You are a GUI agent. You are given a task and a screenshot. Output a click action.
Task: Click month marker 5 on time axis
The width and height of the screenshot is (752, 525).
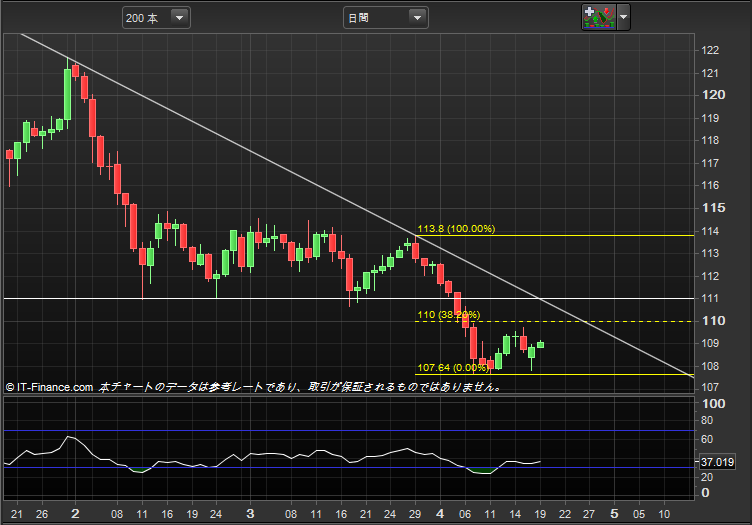(x=614, y=514)
